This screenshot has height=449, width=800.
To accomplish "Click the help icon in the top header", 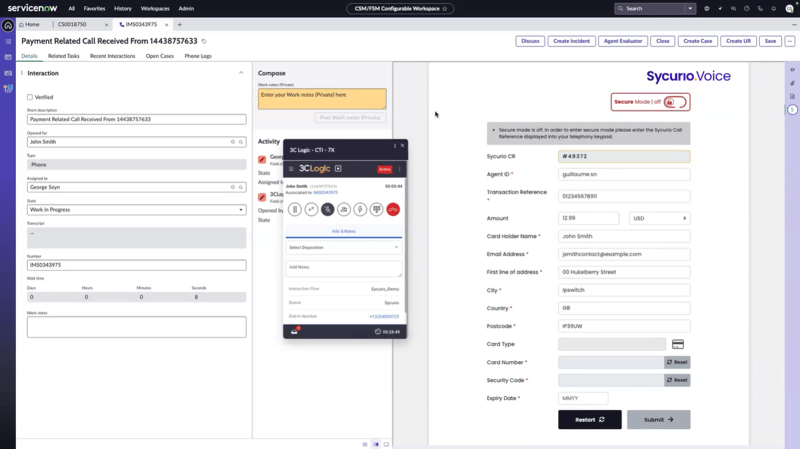I will 746,9.
